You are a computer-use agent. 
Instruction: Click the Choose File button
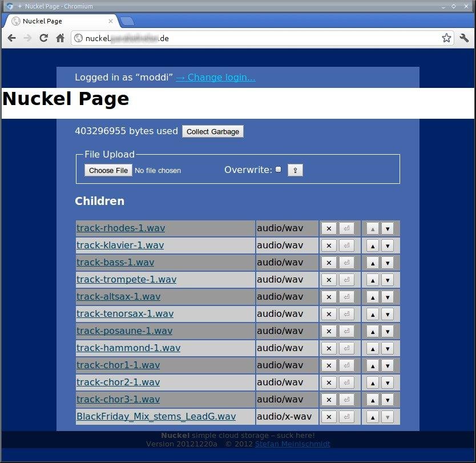108,170
